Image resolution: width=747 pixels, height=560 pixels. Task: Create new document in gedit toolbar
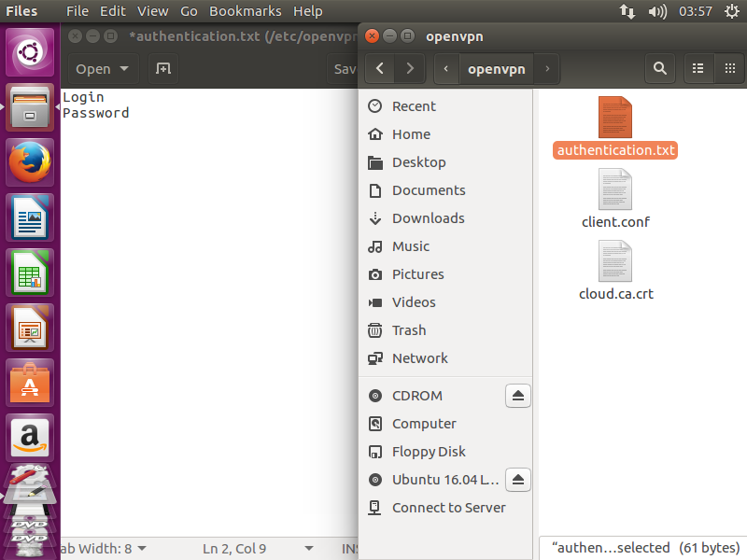163,68
